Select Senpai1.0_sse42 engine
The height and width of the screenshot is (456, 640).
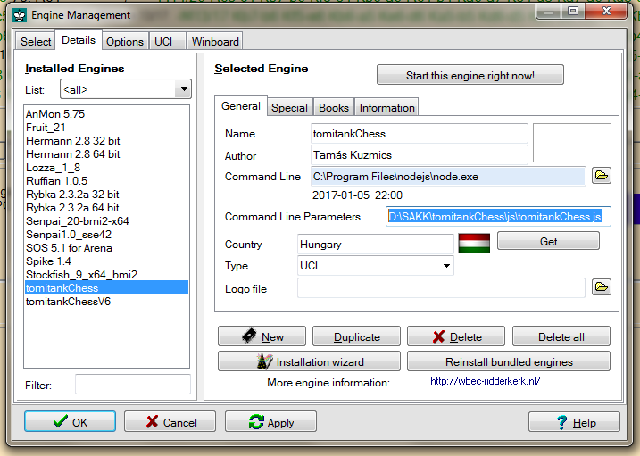click(x=106, y=234)
